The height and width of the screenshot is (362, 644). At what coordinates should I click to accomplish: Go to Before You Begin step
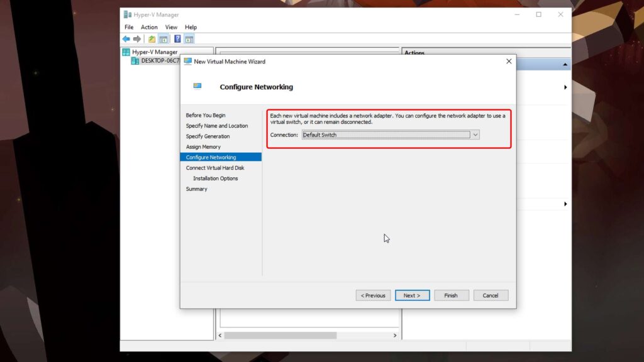click(x=206, y=116)
